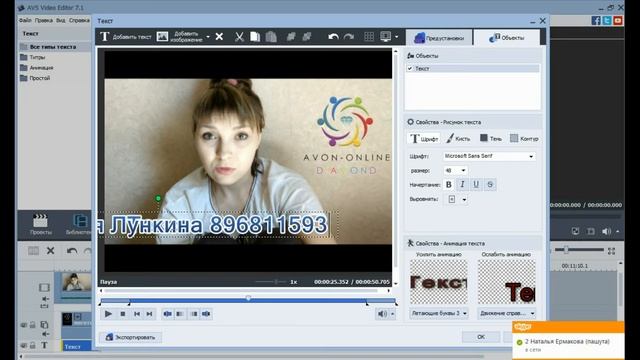
Task: Click the Projects clapperboard button
Action: (40, 224)
